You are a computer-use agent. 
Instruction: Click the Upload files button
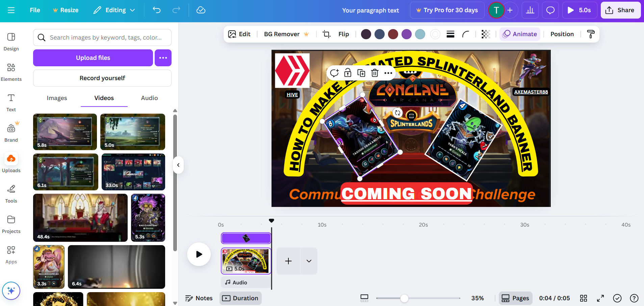pyautogui.click(x=93, y=58)
